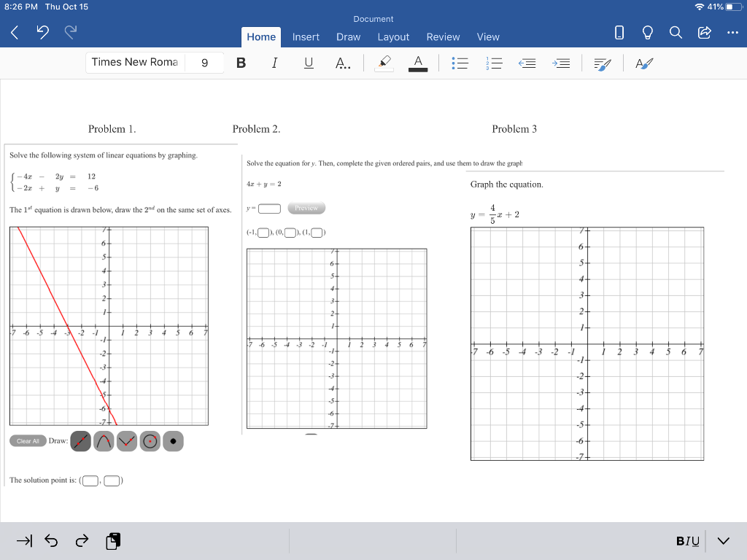Expand the chevron at the bottom right corner

coord(723,541)
